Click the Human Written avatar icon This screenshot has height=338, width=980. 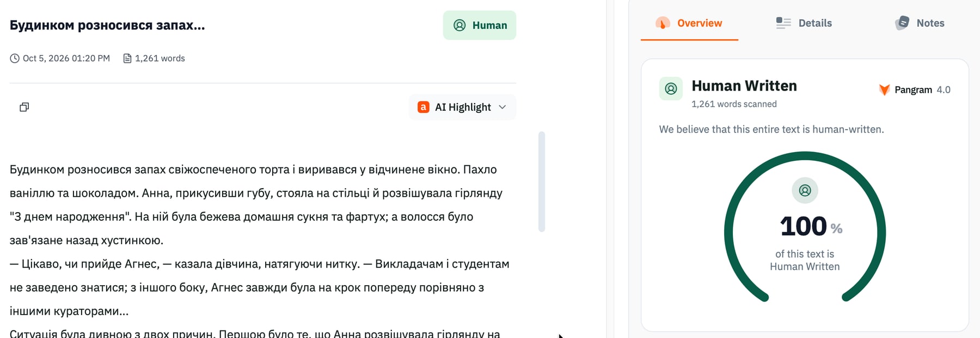tap(671, 88)
